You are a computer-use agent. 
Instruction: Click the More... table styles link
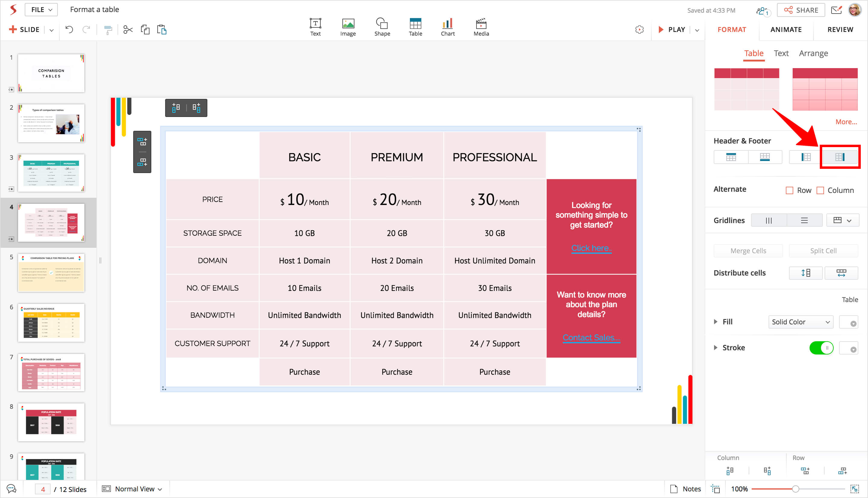[x=846, y=122]
